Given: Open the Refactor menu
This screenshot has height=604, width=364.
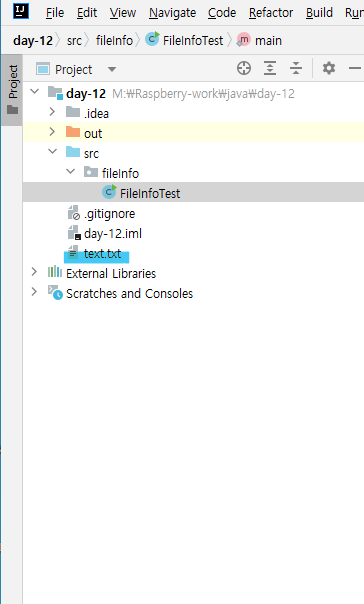Looking at the screenshot, I should (271, 13).
